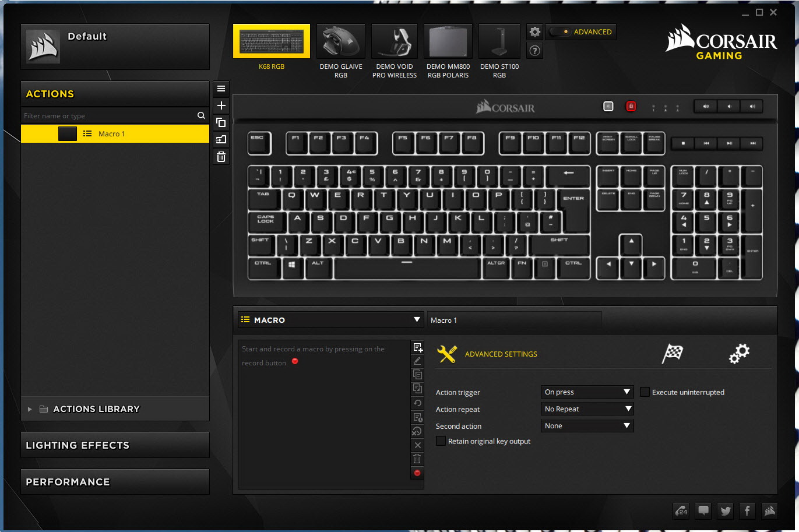Click the next track media key

point(752,143)
